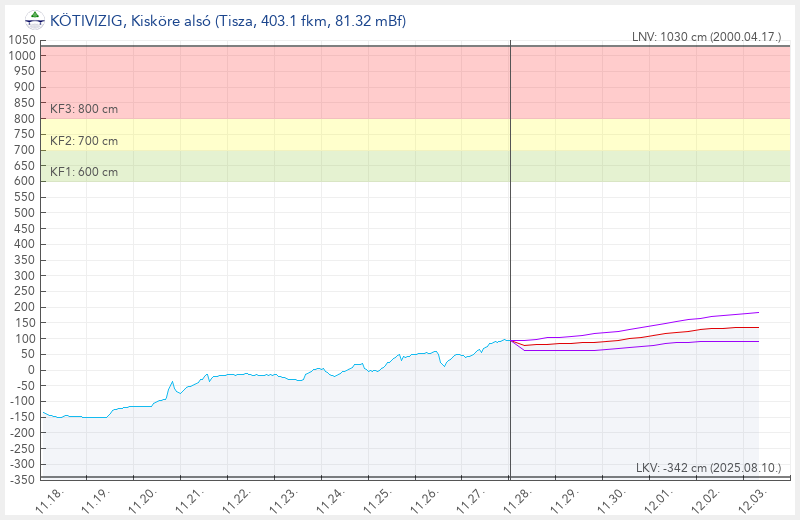
Task: Click the red forecast line's right end
Action: coord(757,327)
